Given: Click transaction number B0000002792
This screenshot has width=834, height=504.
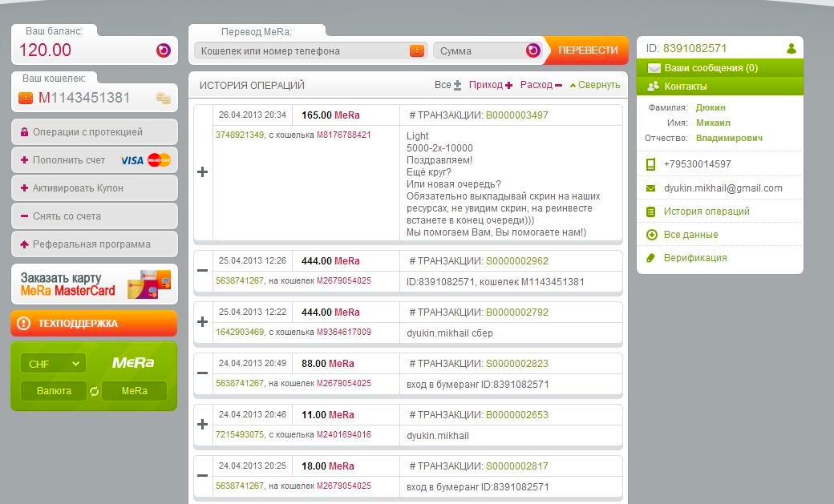Looking at the screenshot, I should pyautogui.click(x=517, y=312).
